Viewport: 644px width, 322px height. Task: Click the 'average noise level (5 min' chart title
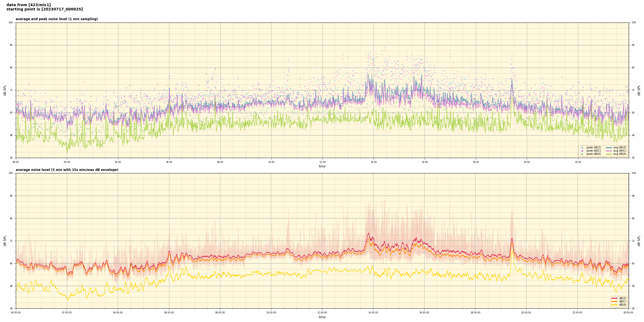[67, 170]
